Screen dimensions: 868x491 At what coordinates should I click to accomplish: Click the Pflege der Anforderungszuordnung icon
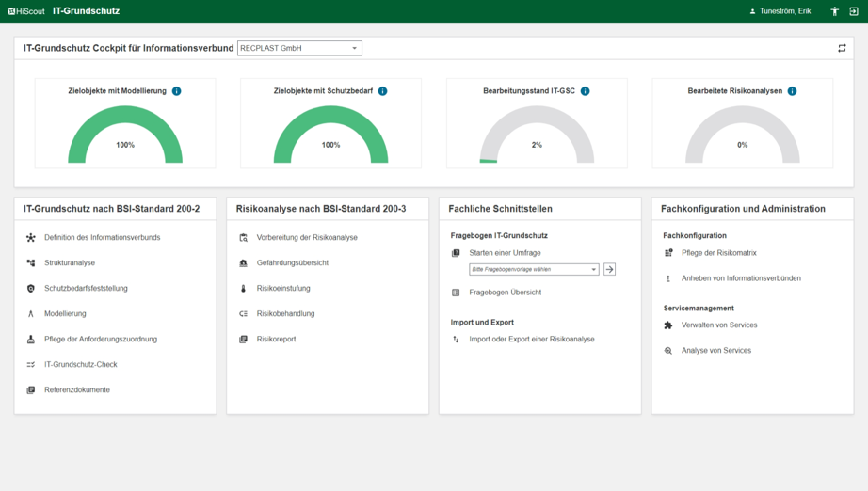(x=31, y=340)
